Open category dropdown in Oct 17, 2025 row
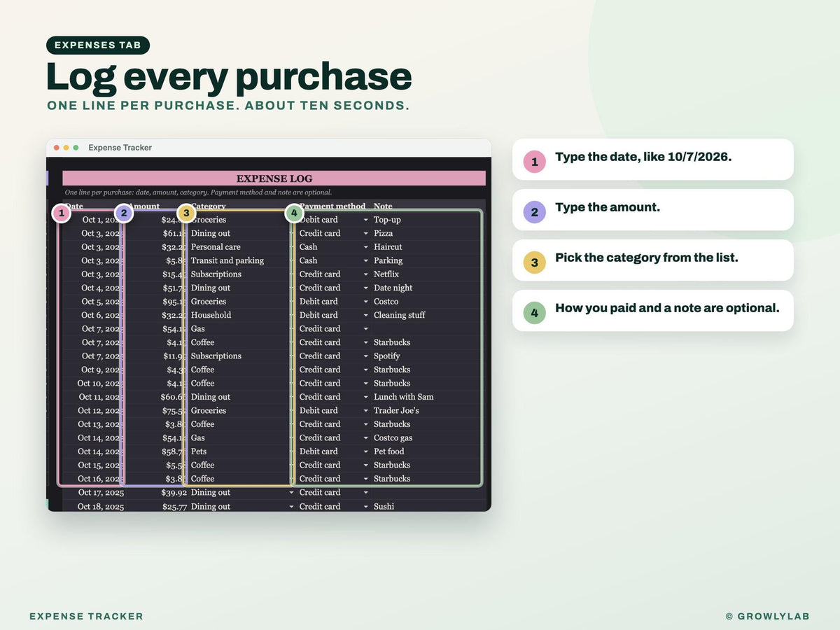The image size is (840, 630). (x=291, y=493)
